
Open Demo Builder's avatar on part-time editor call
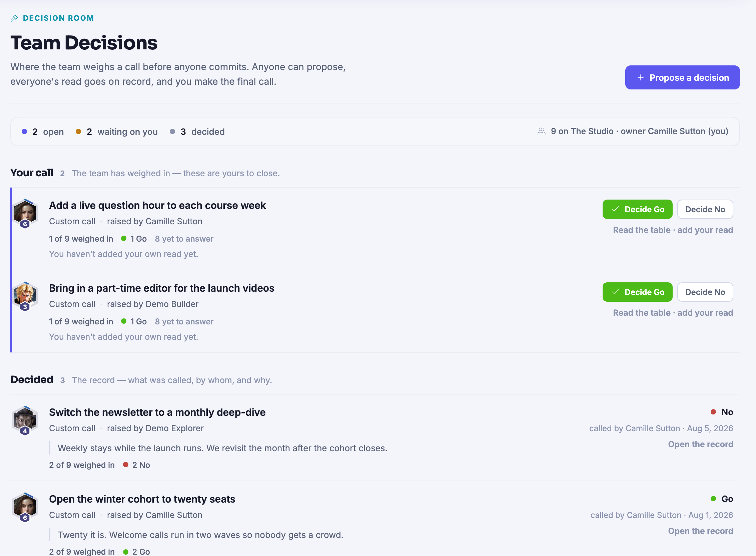coord(25,295)
